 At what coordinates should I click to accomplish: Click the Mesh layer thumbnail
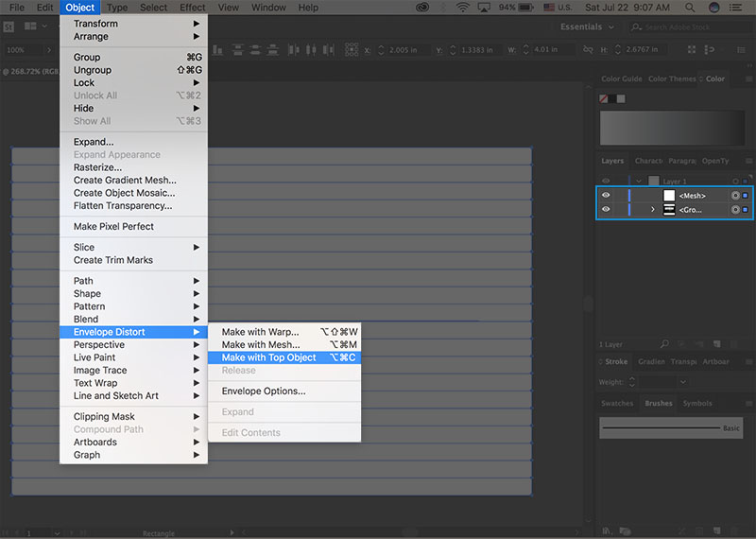(x=669, y=196)
